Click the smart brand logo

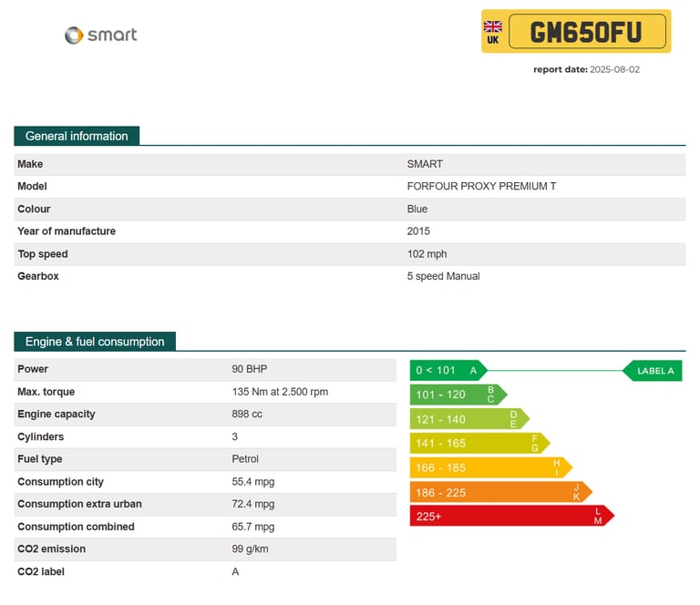[x=101, y=36]
